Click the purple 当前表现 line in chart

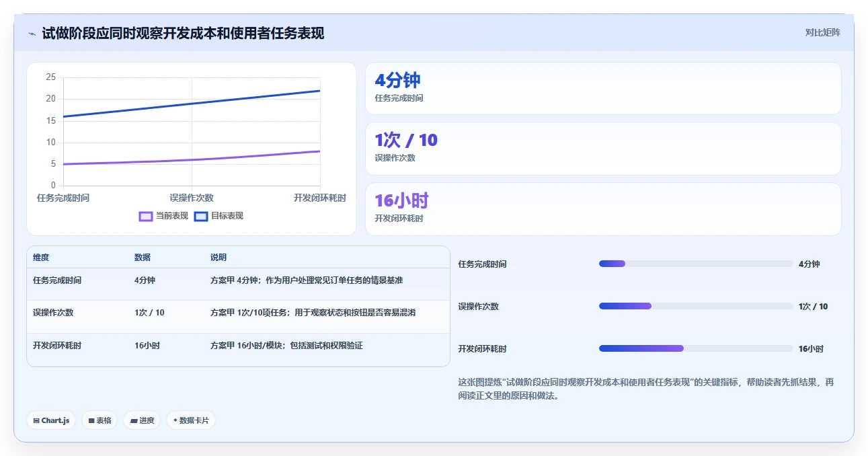click(192, 160)
